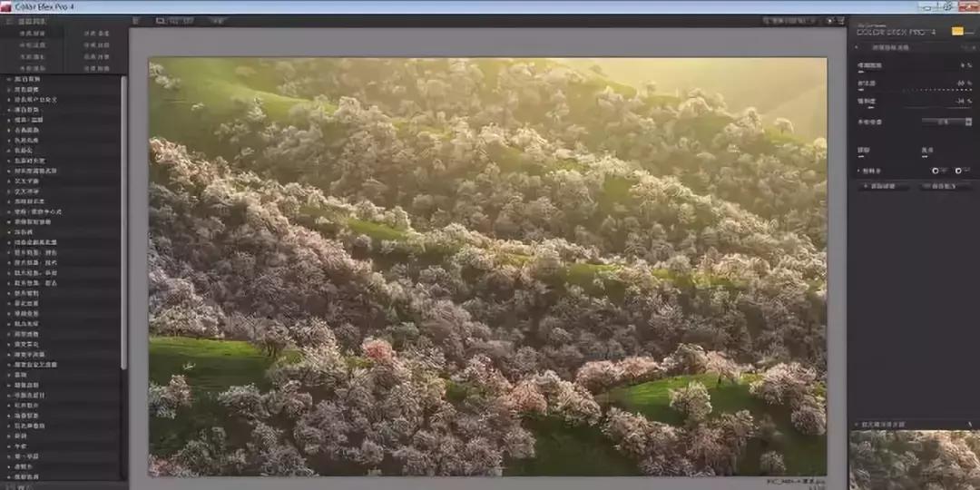Star the 渐变雾化 filter as favorite
Image resolution: width=980 pixels, height=490 pixels.
click(9, 344)
